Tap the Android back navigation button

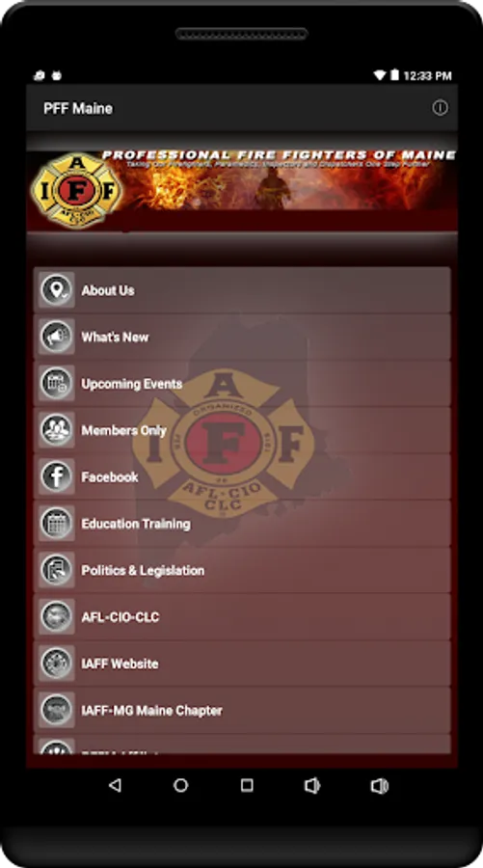click(115, 785)
